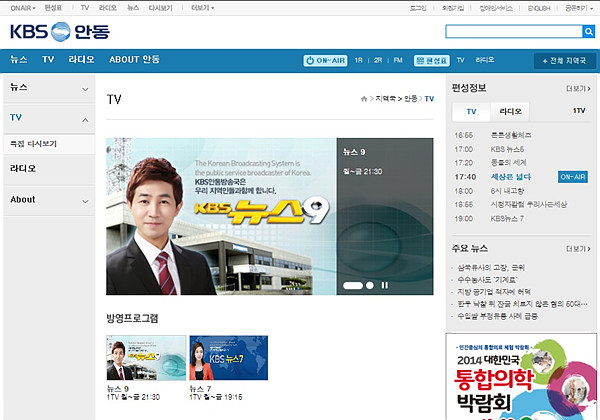Click the 로그인 link
The height and width of the screenshot is (420, 600).
tap(418, 8)
